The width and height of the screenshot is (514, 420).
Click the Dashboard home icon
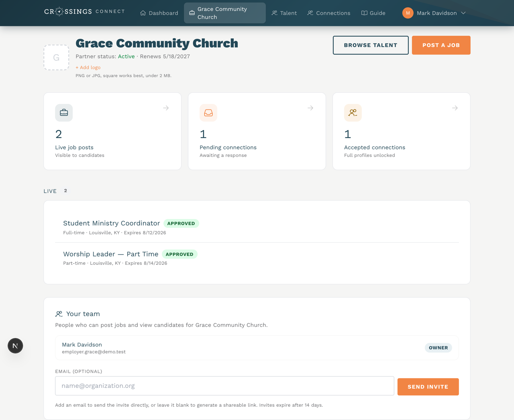click(143, 13)
